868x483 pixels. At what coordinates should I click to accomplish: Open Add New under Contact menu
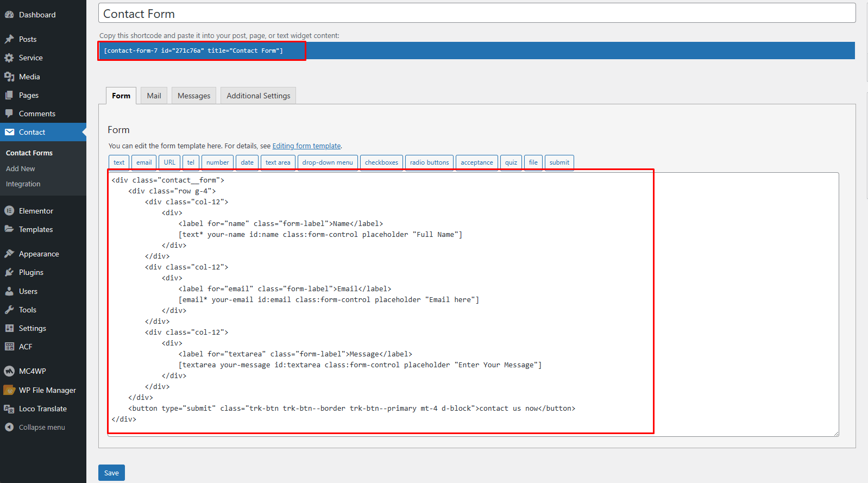pyautogui.click(x=21, y=168)
